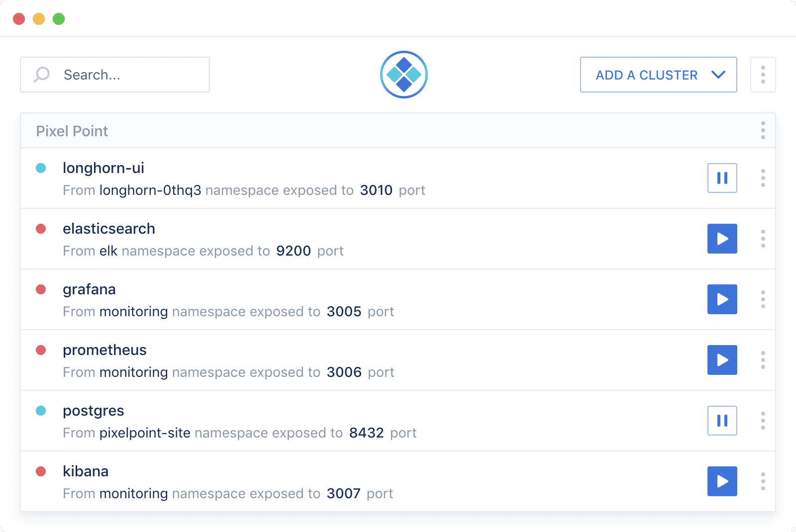Expand the Add a Cluster dropdown arrow

[718, 75]
